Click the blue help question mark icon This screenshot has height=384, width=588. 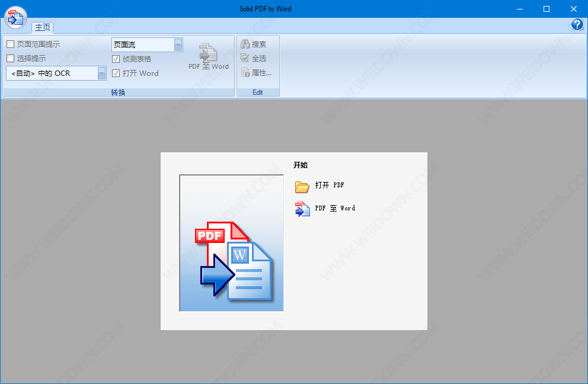click(577, 25)
